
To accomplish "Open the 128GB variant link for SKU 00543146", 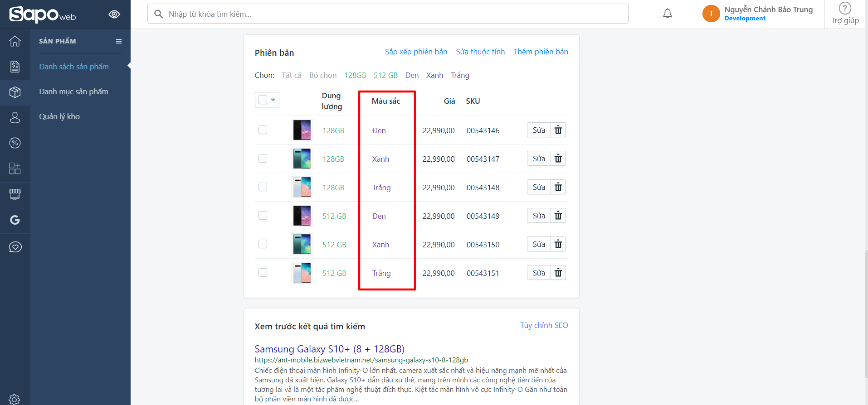I will click(x=333, y=130).
